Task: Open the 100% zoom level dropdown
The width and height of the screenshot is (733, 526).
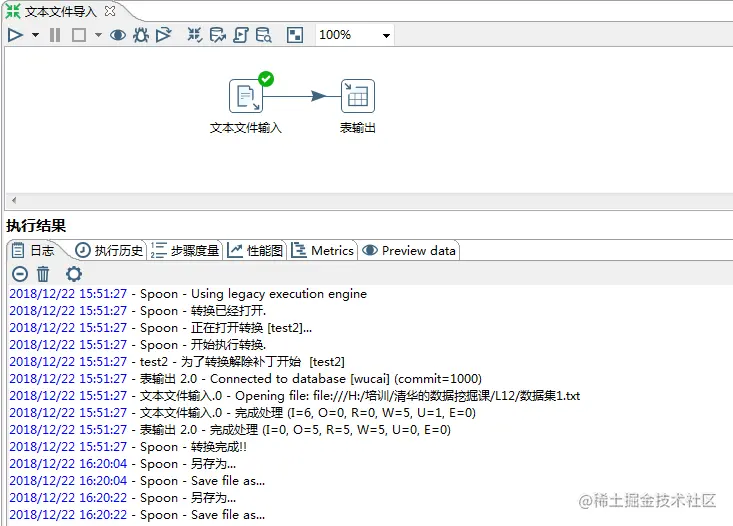Action: pos(386,36)
